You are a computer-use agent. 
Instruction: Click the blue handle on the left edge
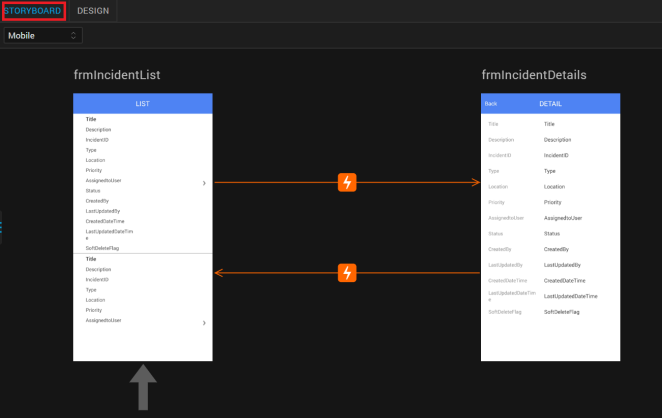point(1,227)
